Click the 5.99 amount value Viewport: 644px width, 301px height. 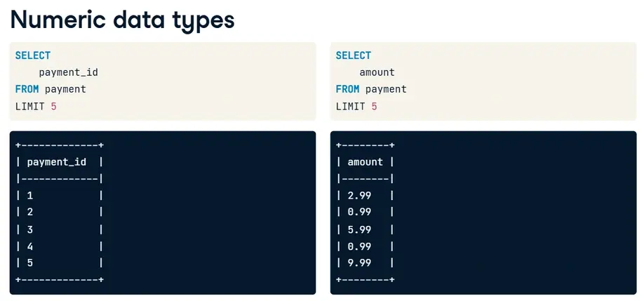[x=359, y=229]
